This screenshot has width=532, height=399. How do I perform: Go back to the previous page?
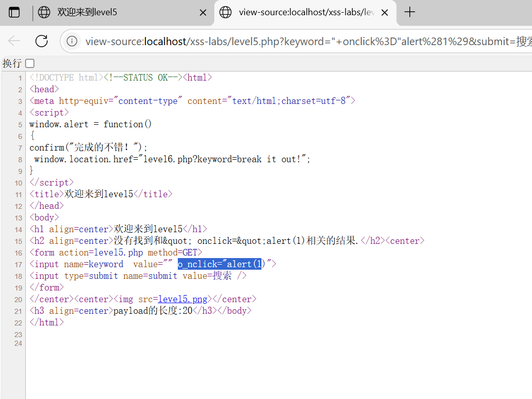tap(14, 41)
